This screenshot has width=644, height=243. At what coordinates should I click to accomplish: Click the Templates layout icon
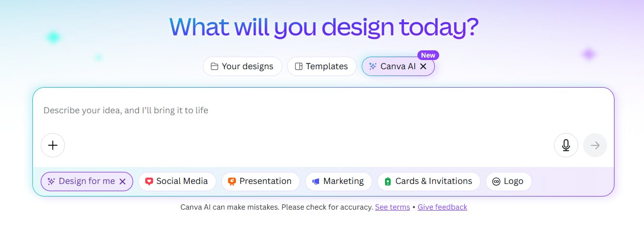tap(299, 66)
